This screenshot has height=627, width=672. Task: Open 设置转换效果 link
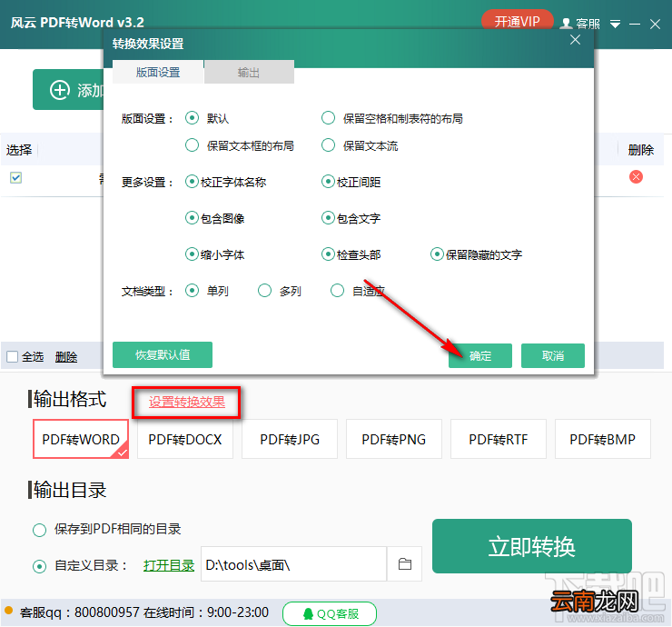[x=187, y=402]
